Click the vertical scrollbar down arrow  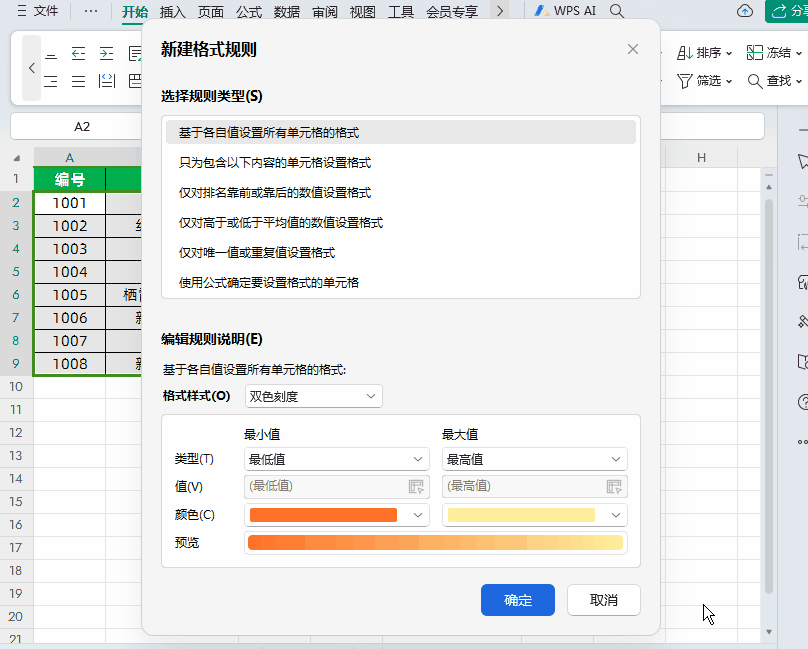click(769, 631)
